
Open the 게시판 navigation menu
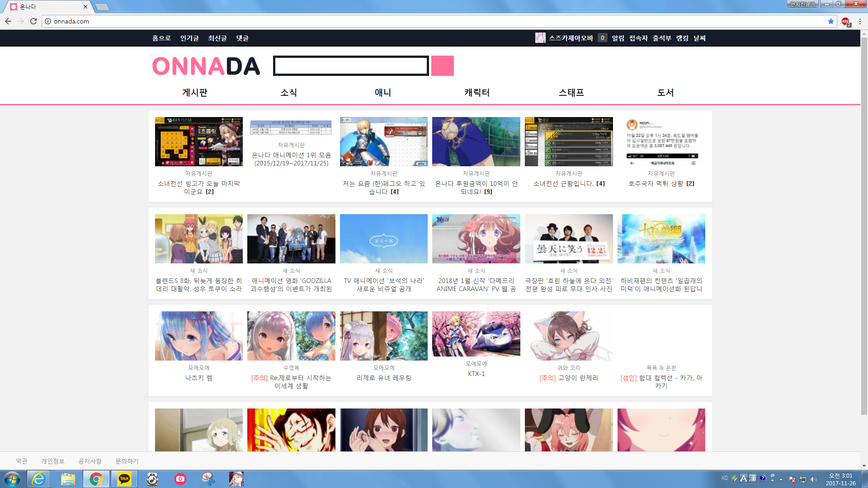195,93
